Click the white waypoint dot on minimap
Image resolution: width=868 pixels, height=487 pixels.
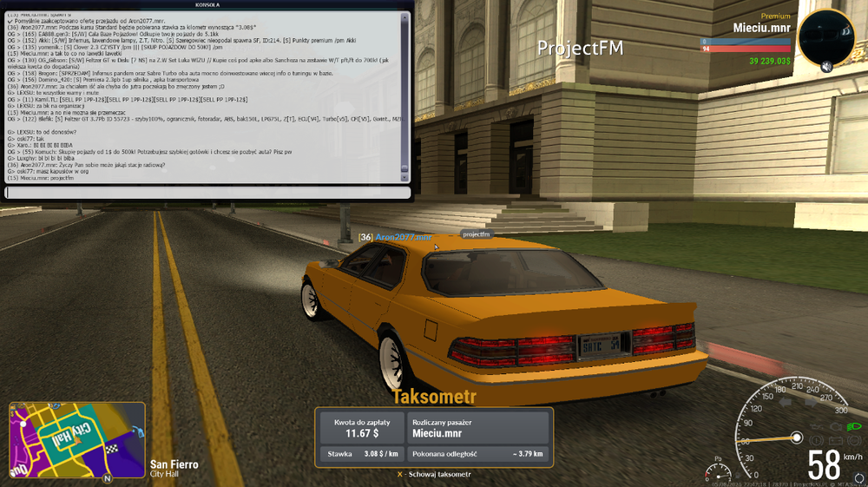[23, 424]
